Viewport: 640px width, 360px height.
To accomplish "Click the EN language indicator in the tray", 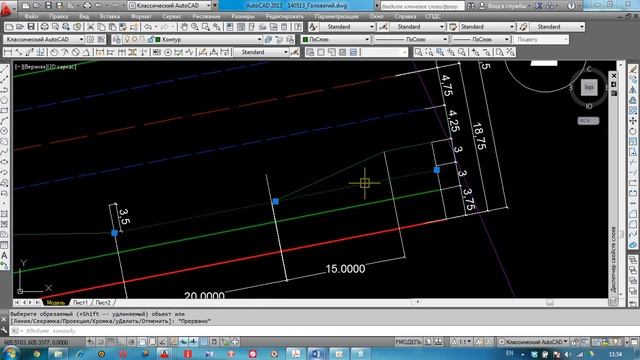I will click(509, 353).
